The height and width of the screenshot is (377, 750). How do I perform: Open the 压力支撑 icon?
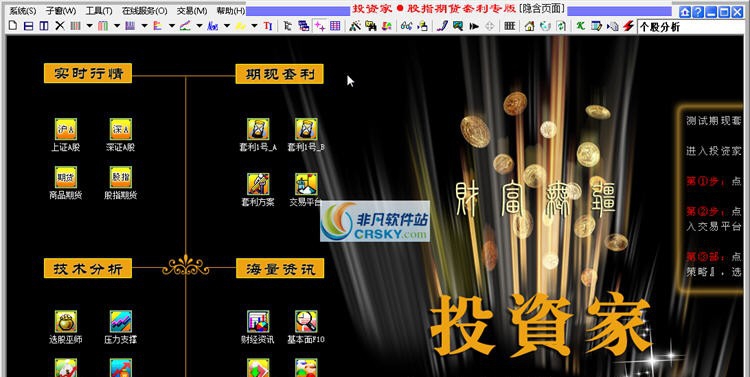pos(121,321)
